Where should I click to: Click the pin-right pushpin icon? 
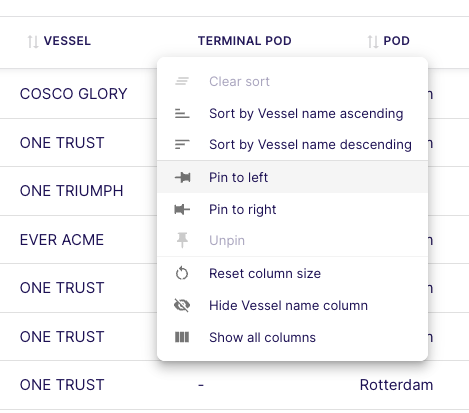(182, 209)
